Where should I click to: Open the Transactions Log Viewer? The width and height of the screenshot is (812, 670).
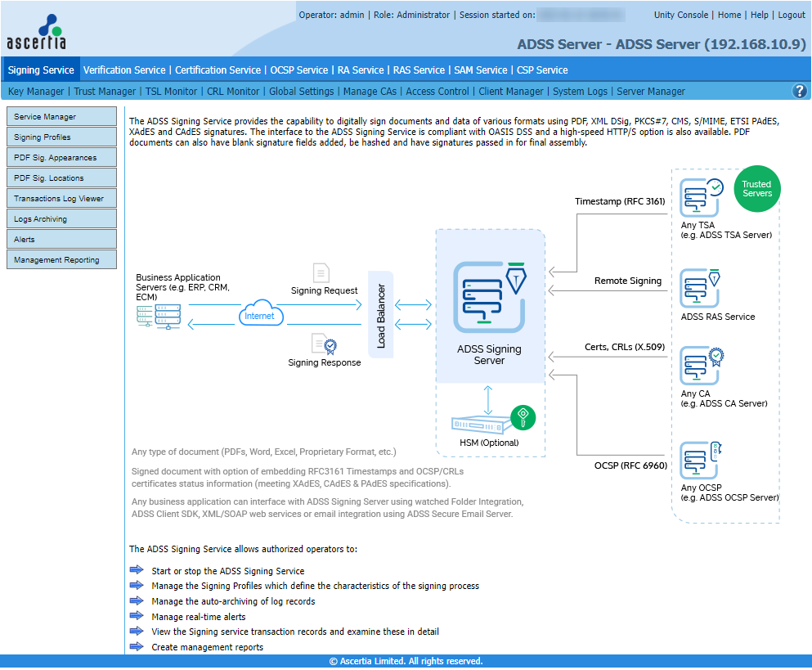(x=61, y=199)
